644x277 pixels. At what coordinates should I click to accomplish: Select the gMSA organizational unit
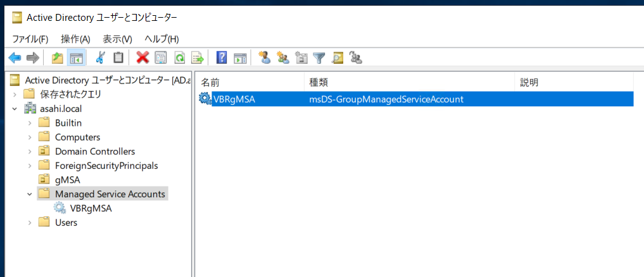(67, 180)
